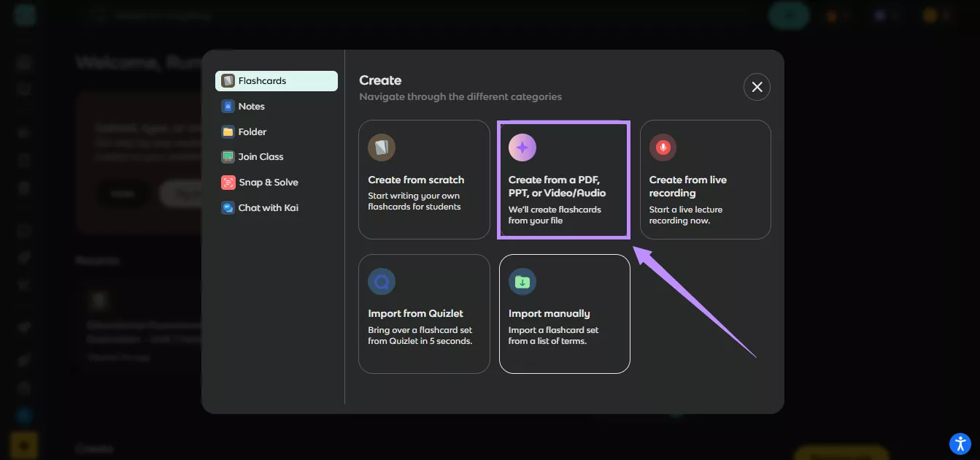The height and width of the screenshot is (460, 980).
Task: Click the purple sparkle icon on PDF card
Action: click(x=522, y=146)
